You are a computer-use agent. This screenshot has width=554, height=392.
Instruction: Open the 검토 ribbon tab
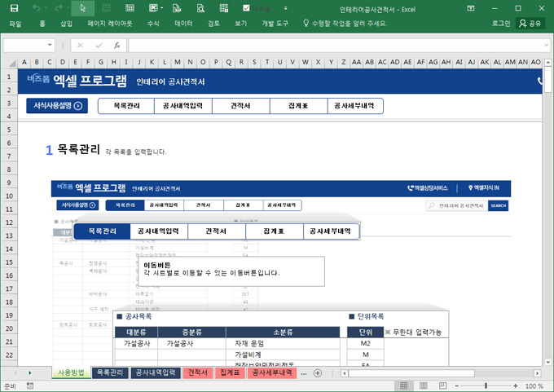click(x=213, y=24)
